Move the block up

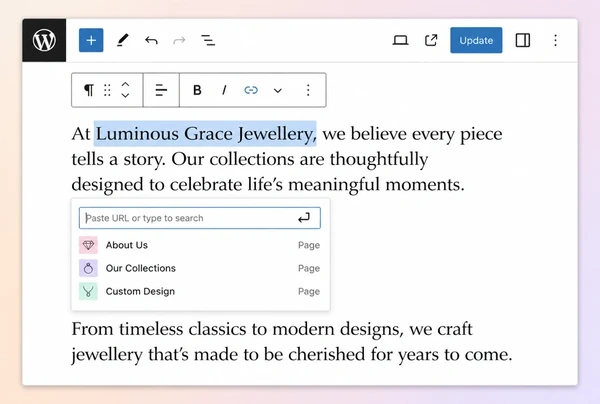coord(125,85)
